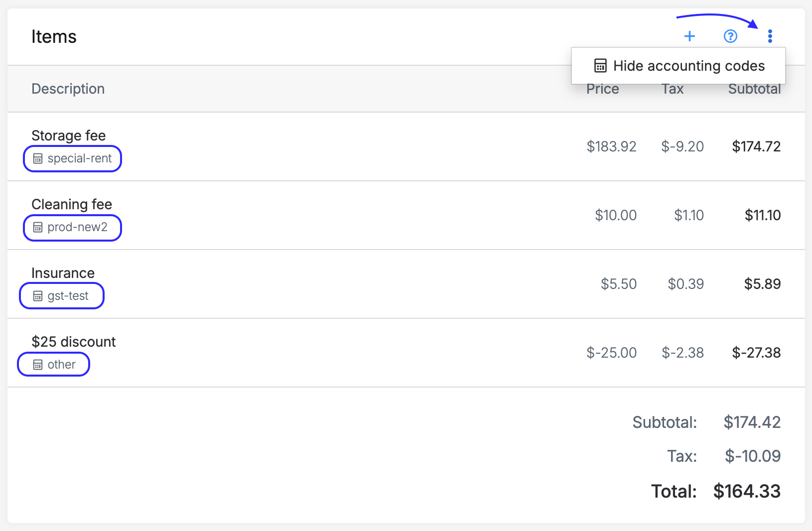The width and height of the screenshot is (812, 531).
Task: Open the Cleaning fee line item
Action: pyautogui.click(x=72, y=204)
